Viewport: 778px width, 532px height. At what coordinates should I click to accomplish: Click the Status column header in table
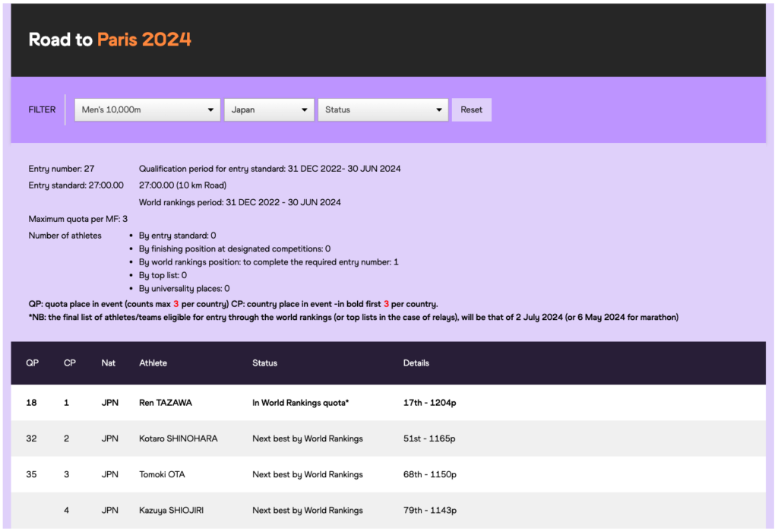265,363
